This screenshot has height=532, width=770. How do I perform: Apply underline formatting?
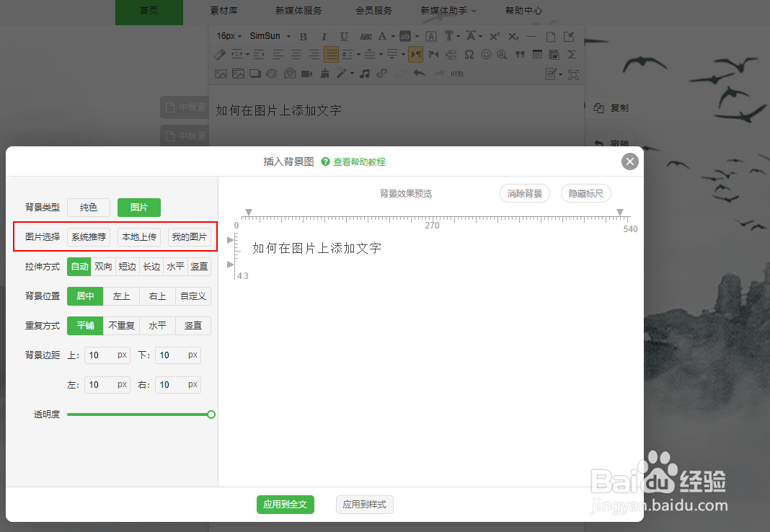pyautogui.click(x=342, y=35)
